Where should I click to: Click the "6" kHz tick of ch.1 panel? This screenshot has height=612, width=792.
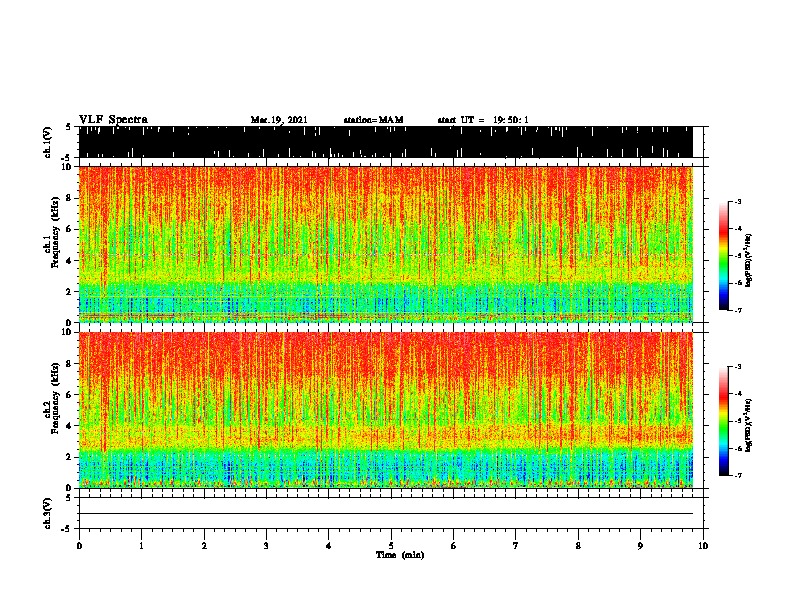tap(70, 229)
